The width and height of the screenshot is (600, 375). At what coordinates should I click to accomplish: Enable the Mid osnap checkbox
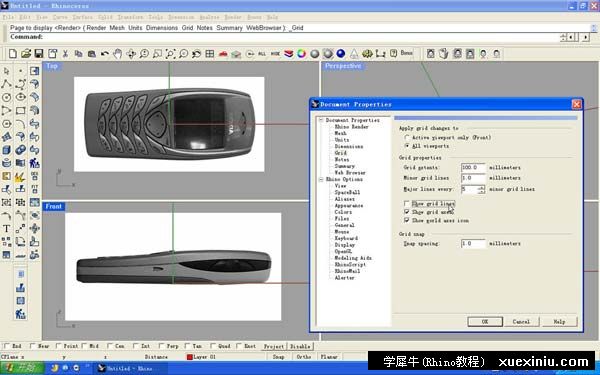point(84,346)
